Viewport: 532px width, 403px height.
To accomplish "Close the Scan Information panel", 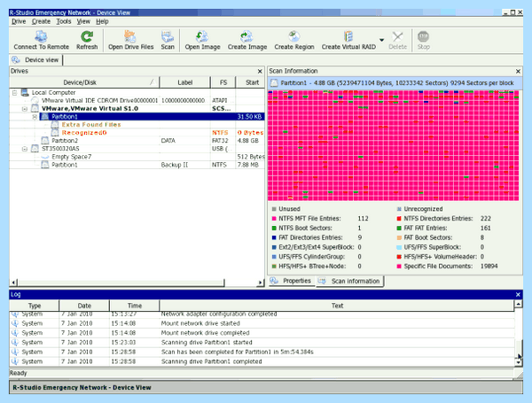I will point(518,71).
